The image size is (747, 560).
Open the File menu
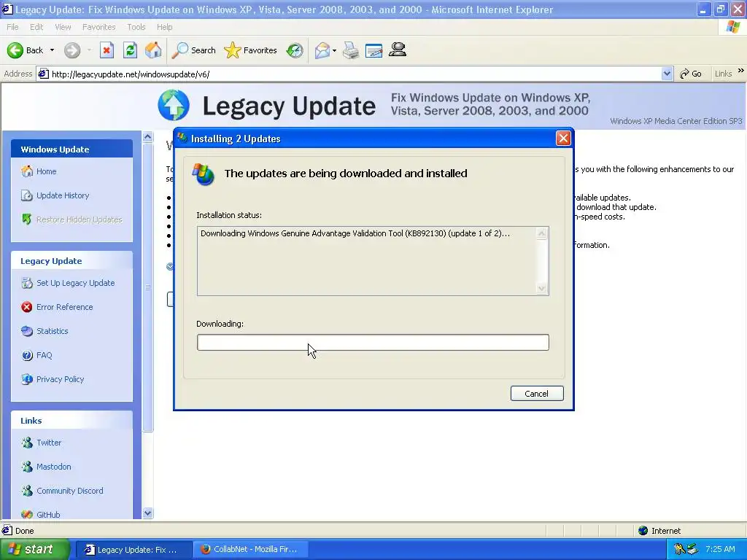coord(12,27)
